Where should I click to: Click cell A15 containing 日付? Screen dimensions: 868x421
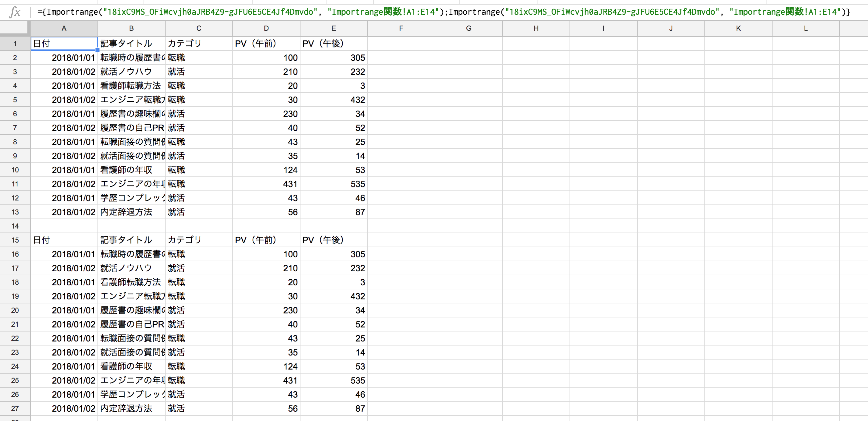[x=64, y=240]
